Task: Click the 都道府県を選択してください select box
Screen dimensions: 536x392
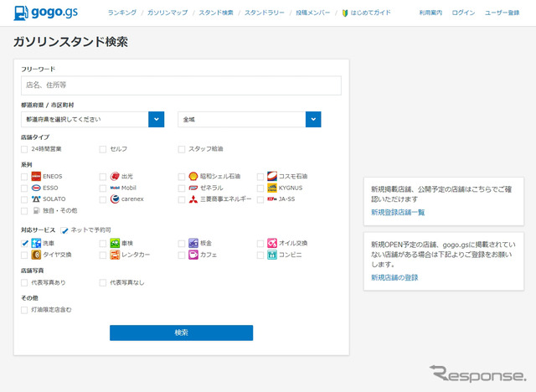Action: coord(93,119)
